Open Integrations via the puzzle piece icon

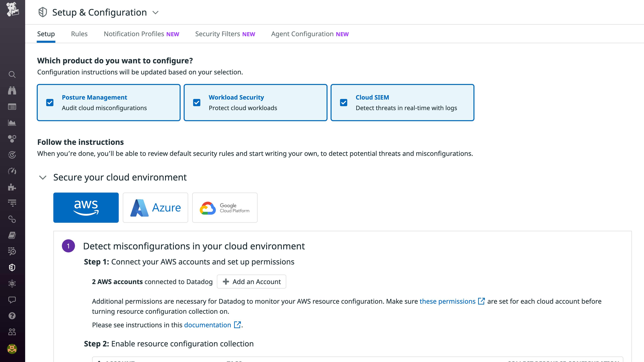pyautogui.click(x=12, y=187)
